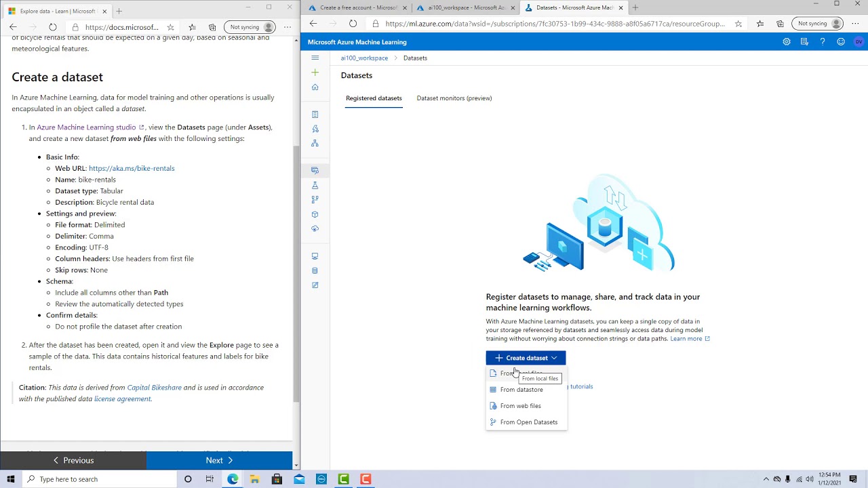Image resolution: width=868 pixels, height=488 pixels.
Task: Favorite the docs page with star icon
Action: pyautogui.click(x=170, y=27)
